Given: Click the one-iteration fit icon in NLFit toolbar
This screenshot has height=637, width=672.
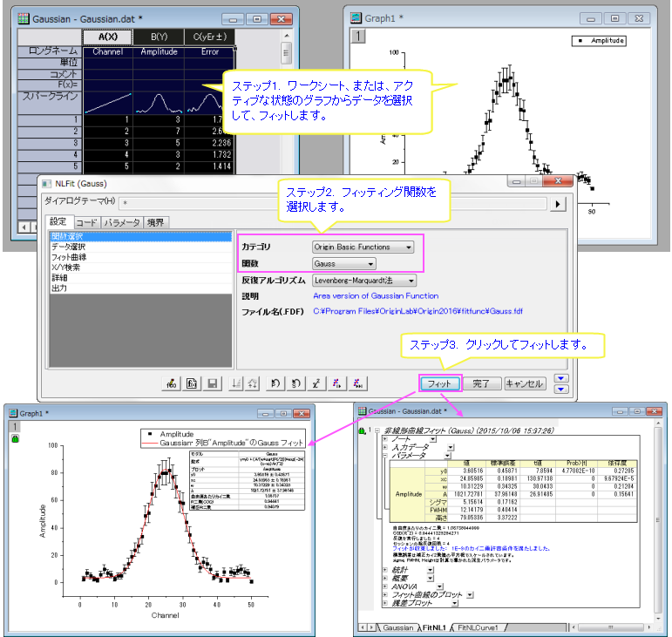Looking at the screenshot, I should [336, 383].
